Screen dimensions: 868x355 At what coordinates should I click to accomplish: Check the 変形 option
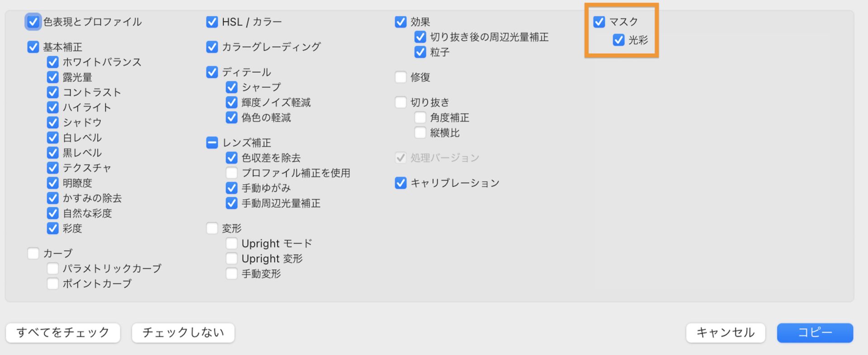click(x=212, y=228)
